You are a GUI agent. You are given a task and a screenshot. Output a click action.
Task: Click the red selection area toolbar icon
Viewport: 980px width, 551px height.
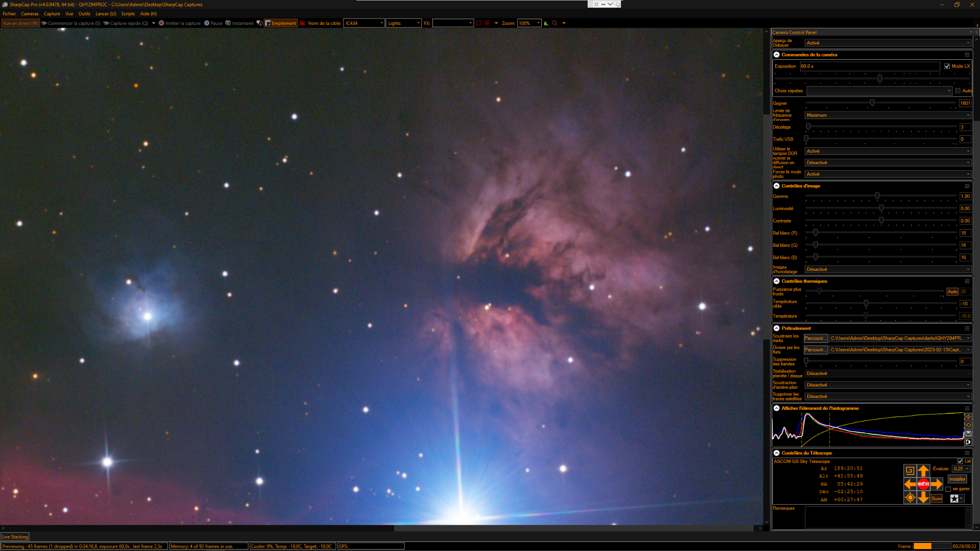click(478, 23)
